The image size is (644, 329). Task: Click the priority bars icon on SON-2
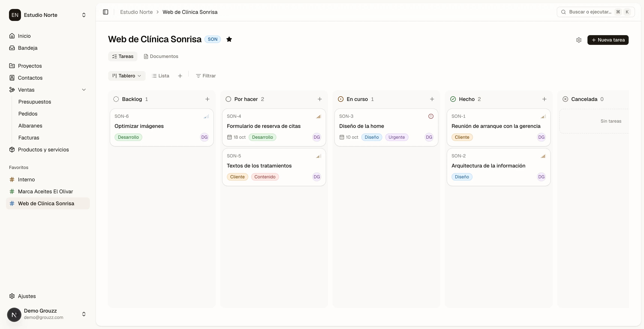[x=543, y=156]
